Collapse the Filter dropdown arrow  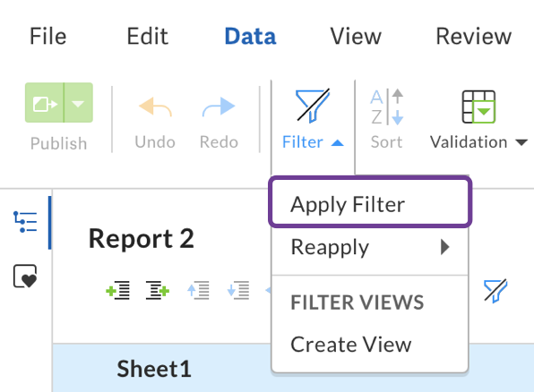[337, 142]
